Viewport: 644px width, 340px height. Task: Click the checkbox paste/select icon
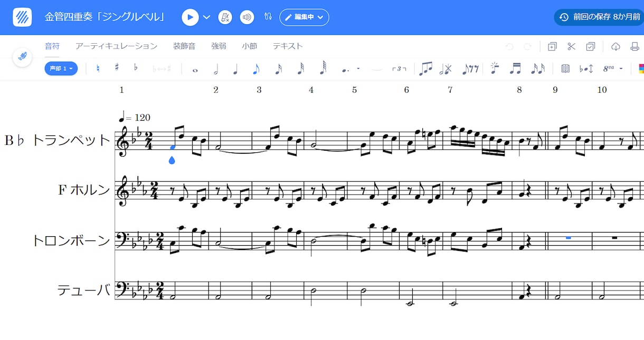591,46
